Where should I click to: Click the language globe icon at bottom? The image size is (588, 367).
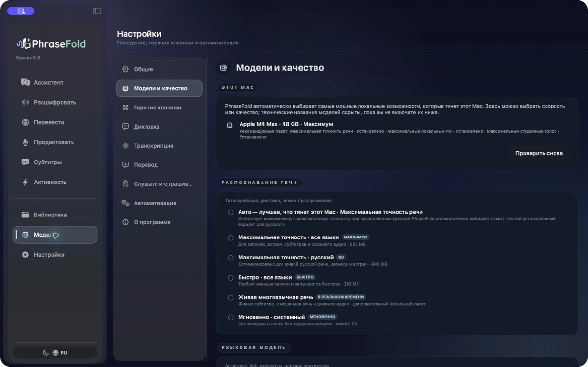tap(55, 353)
